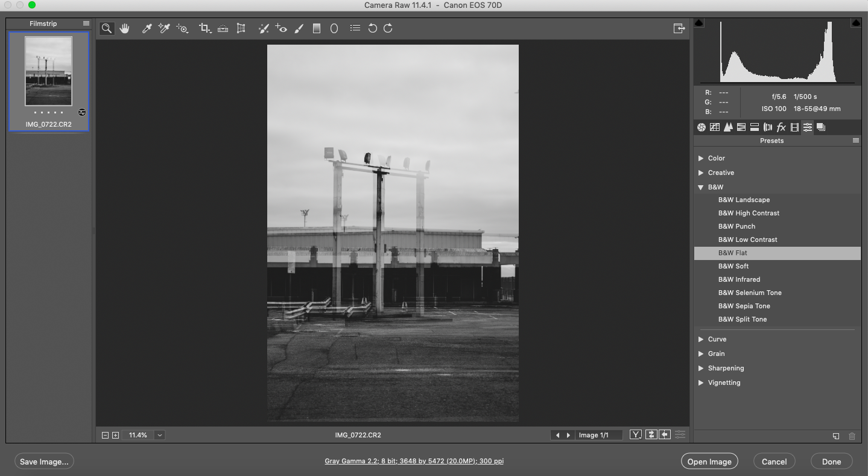Rotate image 90 degrees clockwise
This screenshot has width=868, height=476.
[x=388, y=28]
